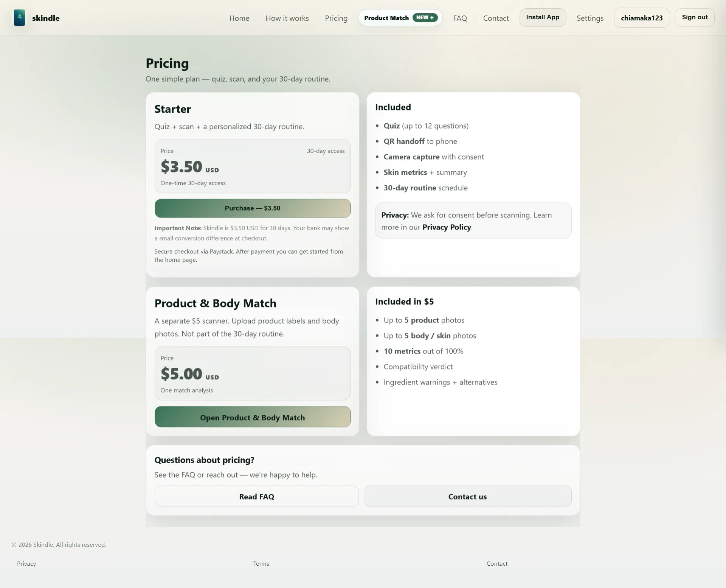This screenshot has width=726, height=588.
Task: Click the Product & Body Match heading
Action: point(215,303)
